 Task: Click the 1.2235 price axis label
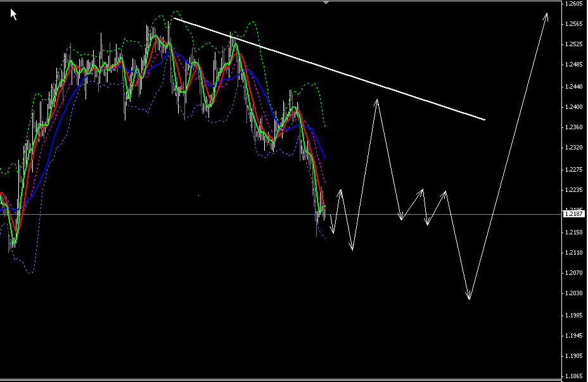574,189
